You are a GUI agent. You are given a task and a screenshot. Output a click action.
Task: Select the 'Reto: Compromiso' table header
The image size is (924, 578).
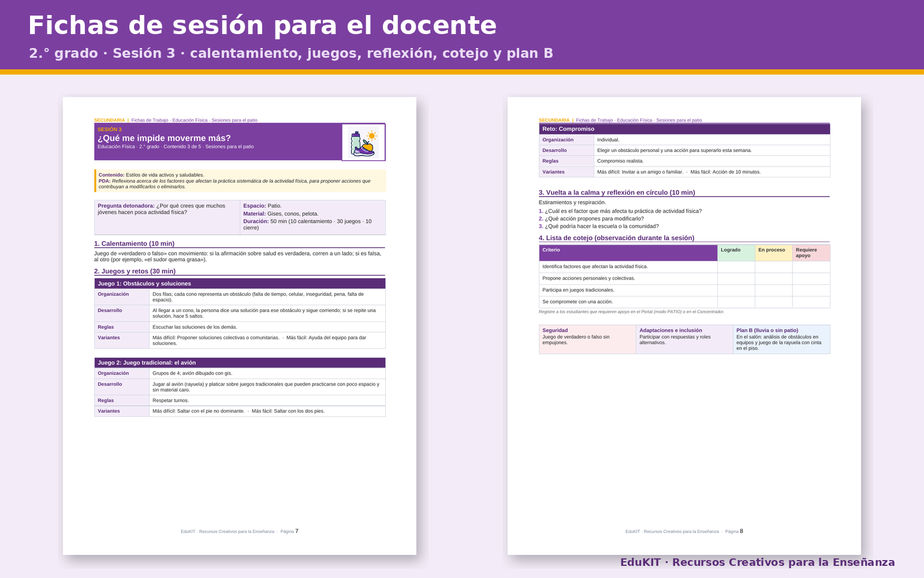[684, 129]
